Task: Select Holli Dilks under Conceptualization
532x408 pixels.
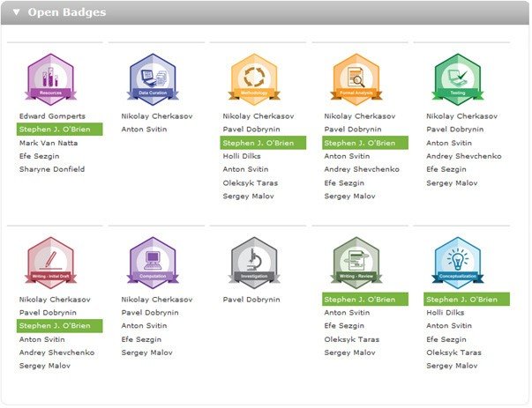Action: [444, 313]
